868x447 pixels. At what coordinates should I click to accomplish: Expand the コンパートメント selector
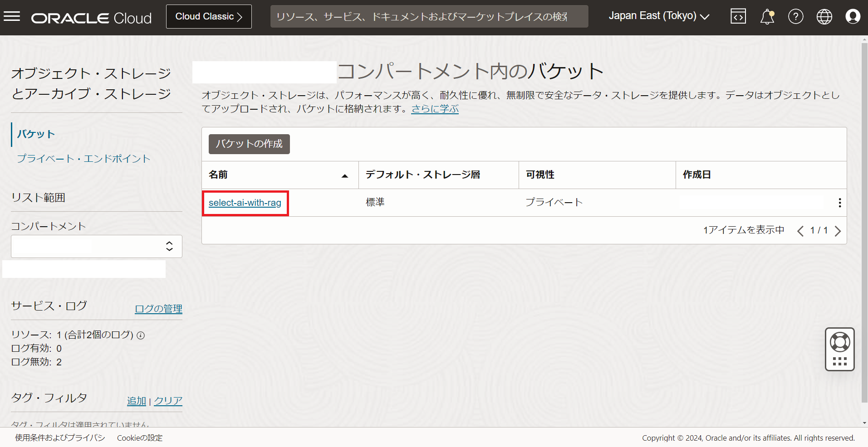click(97, 246)
